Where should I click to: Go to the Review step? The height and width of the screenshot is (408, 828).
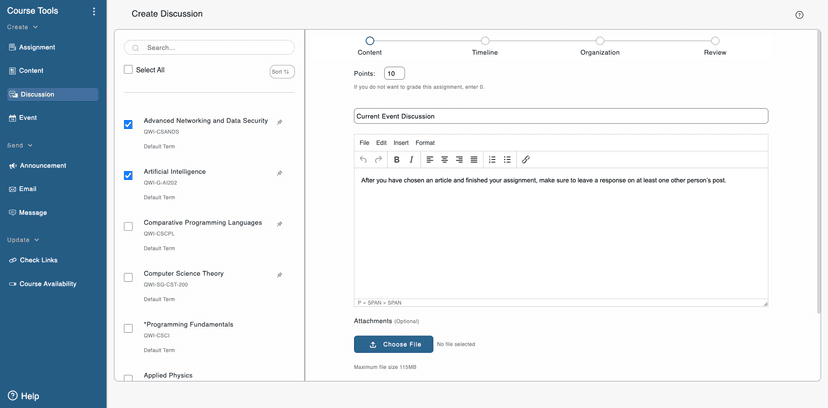[x=715, y=41]
